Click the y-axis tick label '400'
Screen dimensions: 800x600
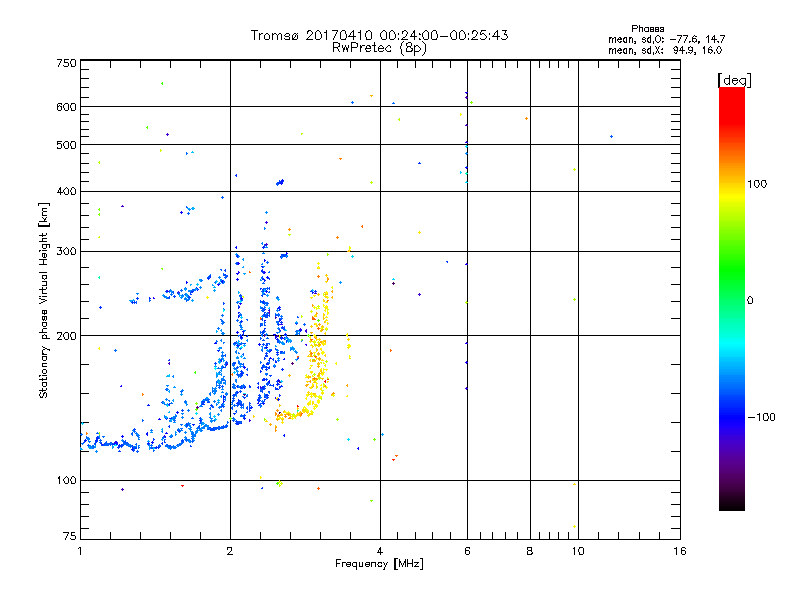coord(67,191)
